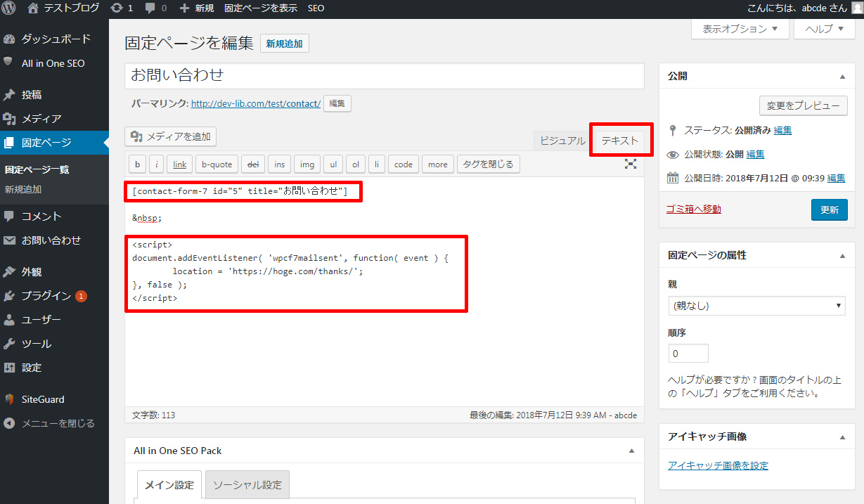
Task: Open ダッシュボード from the sidebar
Action: point(56,39)
